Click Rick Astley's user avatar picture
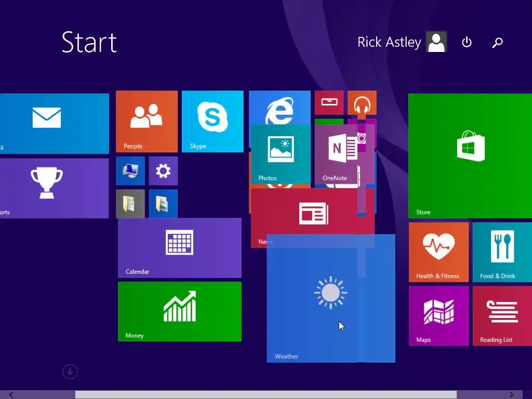This screenshot has height=399, width=532. click(x=436, y=42)
